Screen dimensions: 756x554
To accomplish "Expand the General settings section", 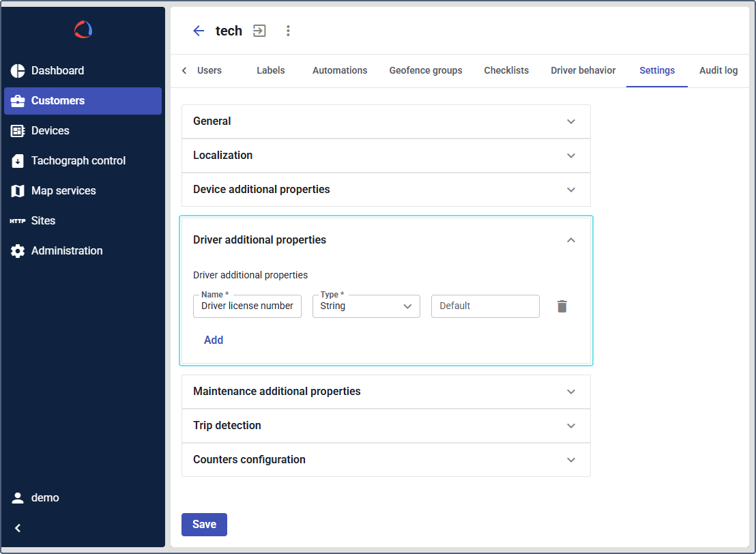I will point(386,121).
